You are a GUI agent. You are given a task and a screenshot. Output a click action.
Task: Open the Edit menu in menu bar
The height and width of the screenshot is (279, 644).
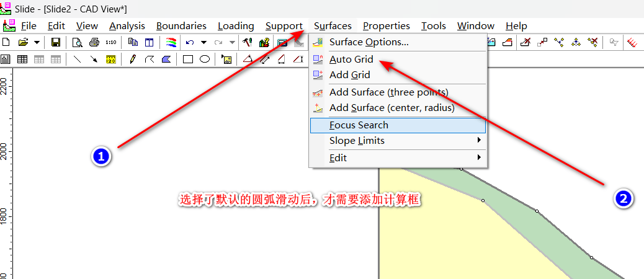56,26
